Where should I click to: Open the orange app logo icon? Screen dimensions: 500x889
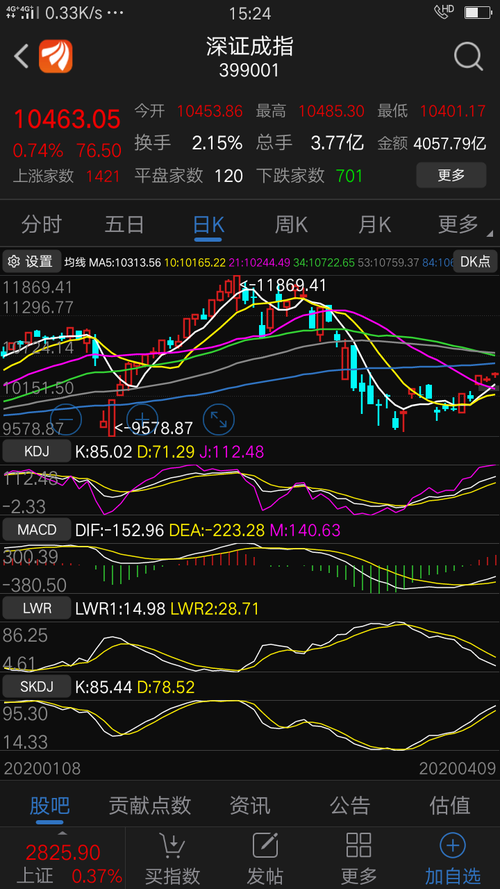[56, 56]
